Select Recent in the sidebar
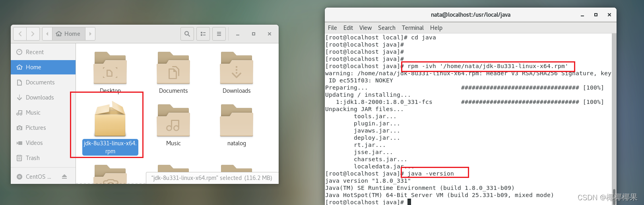Viewport: 644px width, 205px height. (x=43, y=52)
